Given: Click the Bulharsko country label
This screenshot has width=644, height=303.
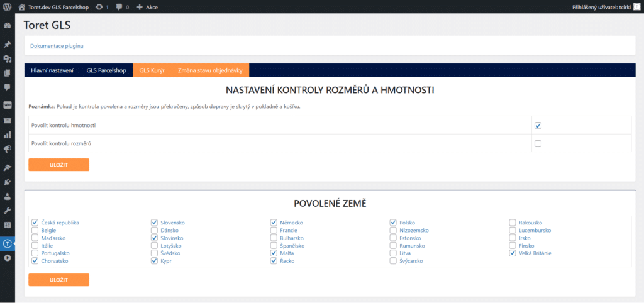Looking at the screenshot, I should point(292,238).
